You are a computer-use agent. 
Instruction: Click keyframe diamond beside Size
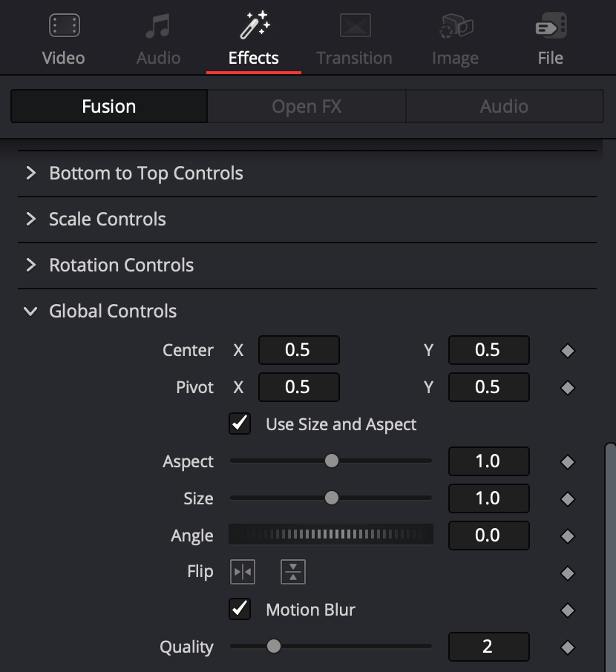[x=568, y=499]
